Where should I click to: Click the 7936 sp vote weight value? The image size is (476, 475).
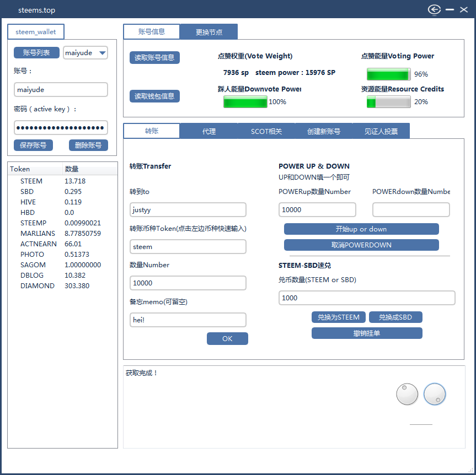(236, 73)
